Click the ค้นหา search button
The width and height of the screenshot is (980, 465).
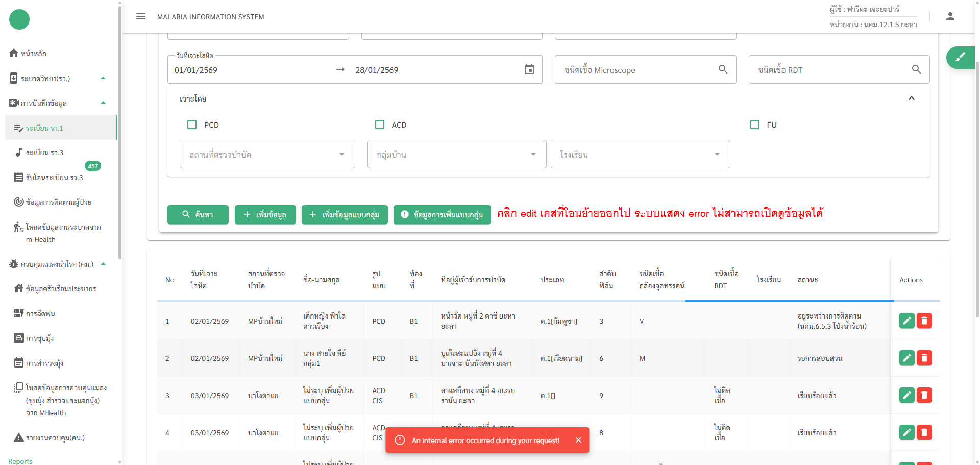[198, 214]
